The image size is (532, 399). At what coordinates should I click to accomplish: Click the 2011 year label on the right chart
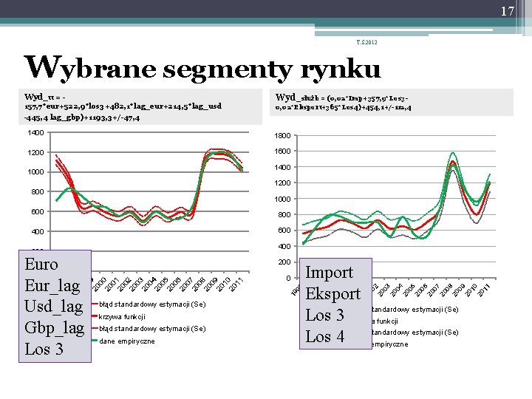[x=484, y=290]
